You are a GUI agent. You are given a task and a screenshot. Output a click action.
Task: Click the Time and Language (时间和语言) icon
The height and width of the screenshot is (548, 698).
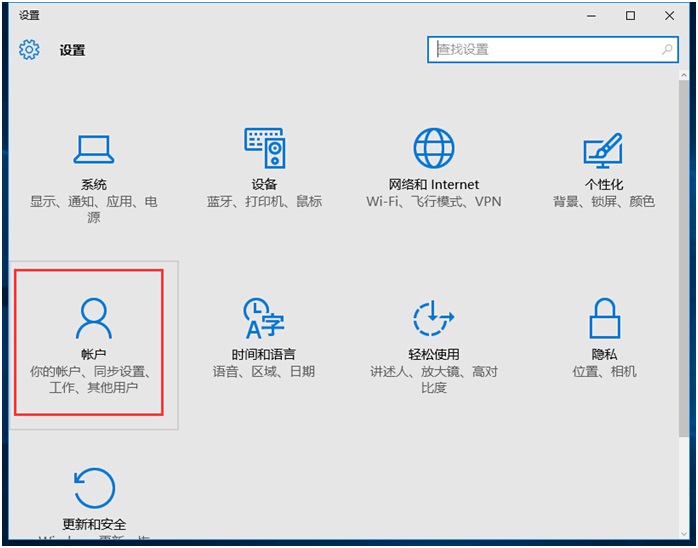[264, 319]
